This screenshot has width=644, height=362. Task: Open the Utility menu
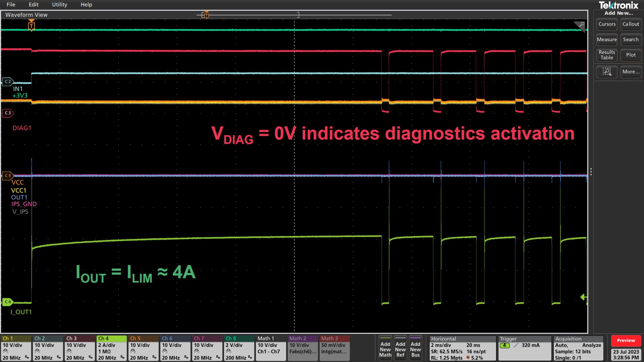point(59,4)
